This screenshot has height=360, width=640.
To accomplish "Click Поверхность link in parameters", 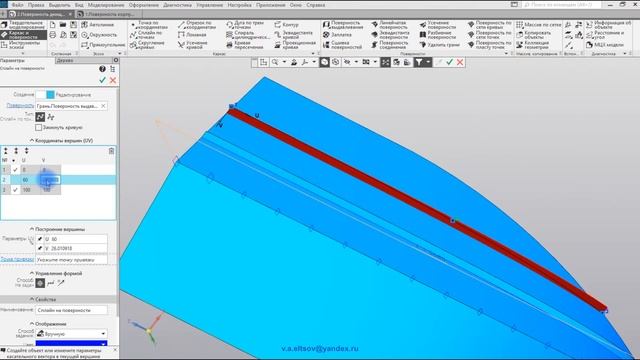I will 20,106.
